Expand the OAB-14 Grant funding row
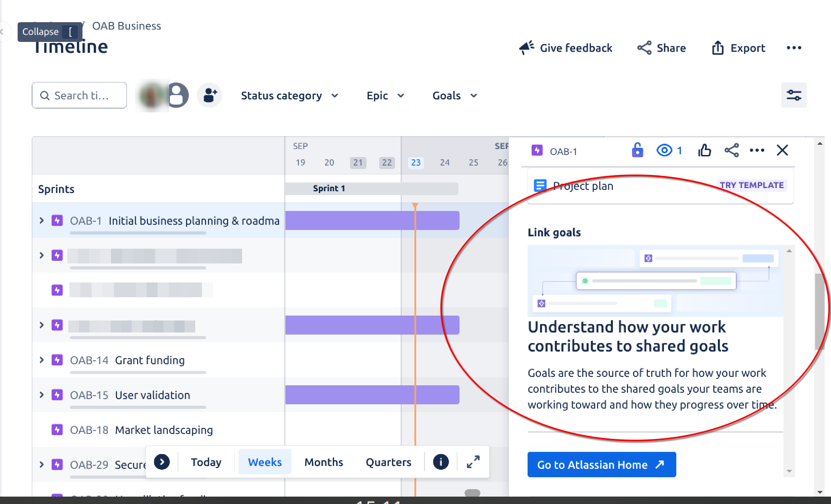Screen dimensions: 831x504 [42, 360]
